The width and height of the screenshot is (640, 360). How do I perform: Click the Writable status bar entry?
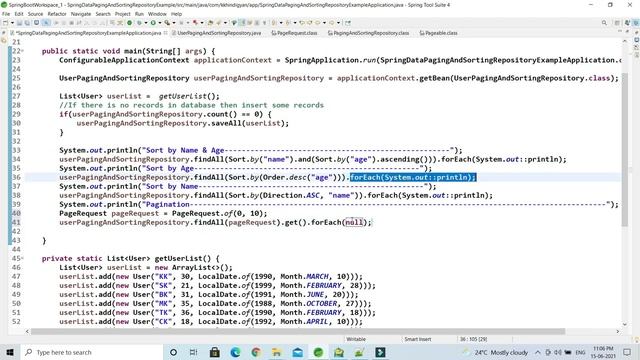[356, 339]
